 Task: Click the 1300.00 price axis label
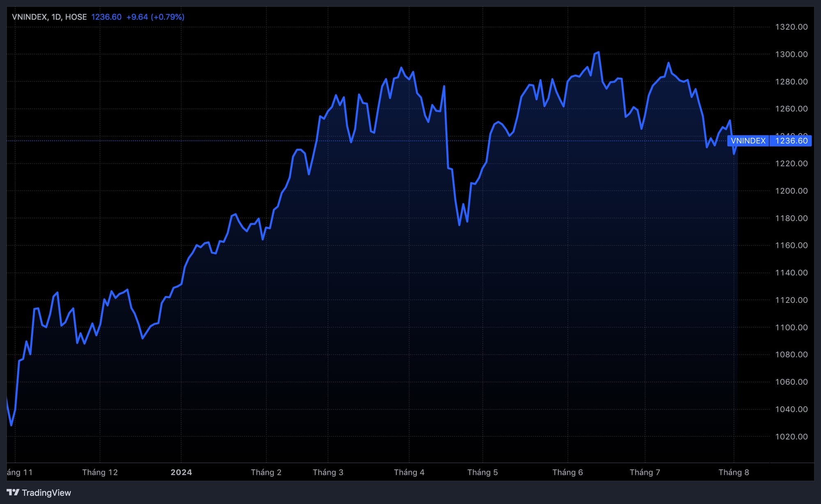791,54
